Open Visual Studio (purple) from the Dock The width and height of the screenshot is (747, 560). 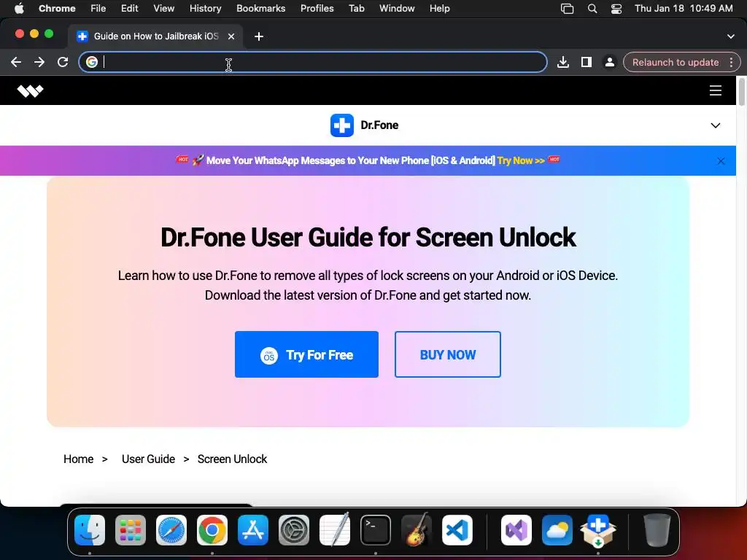[516, 530]
